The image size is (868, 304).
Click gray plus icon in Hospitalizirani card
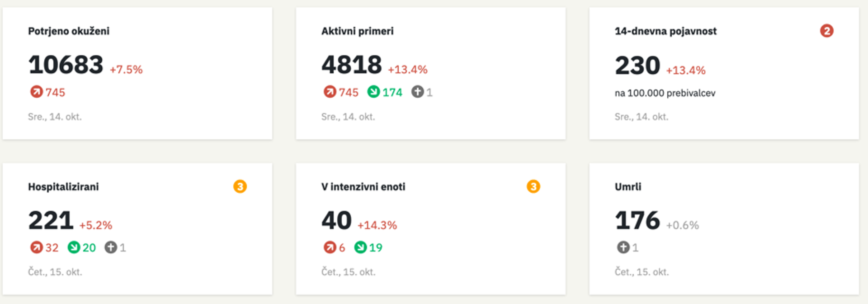click(111, 247)
